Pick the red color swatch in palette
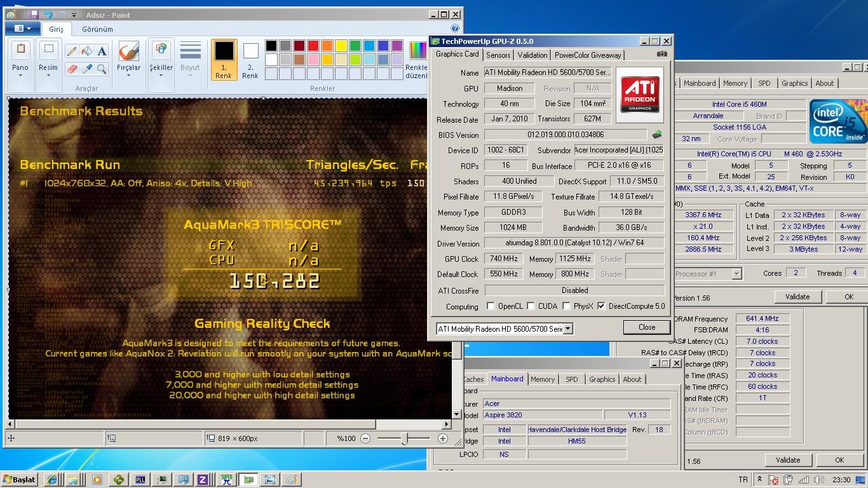 (x=313, y=46)
